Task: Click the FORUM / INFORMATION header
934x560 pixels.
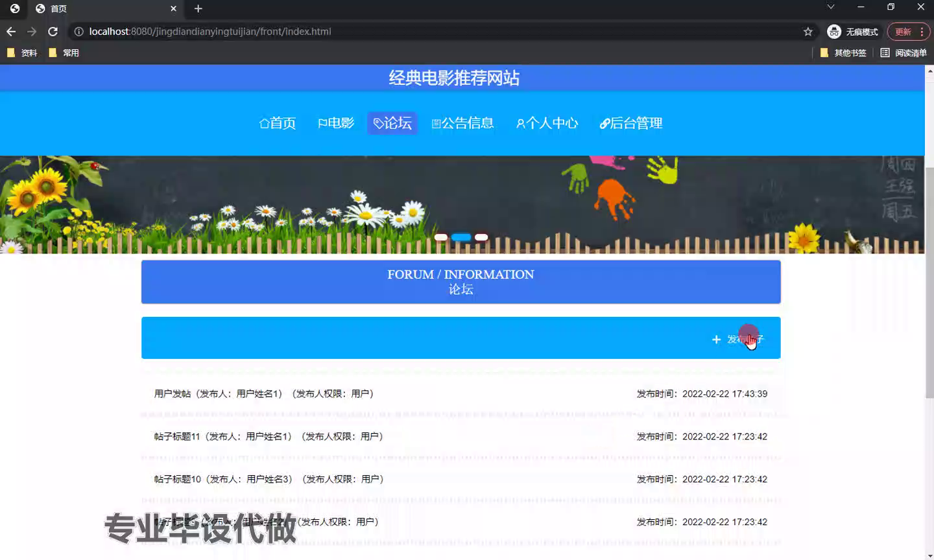Action: [461, 274]
